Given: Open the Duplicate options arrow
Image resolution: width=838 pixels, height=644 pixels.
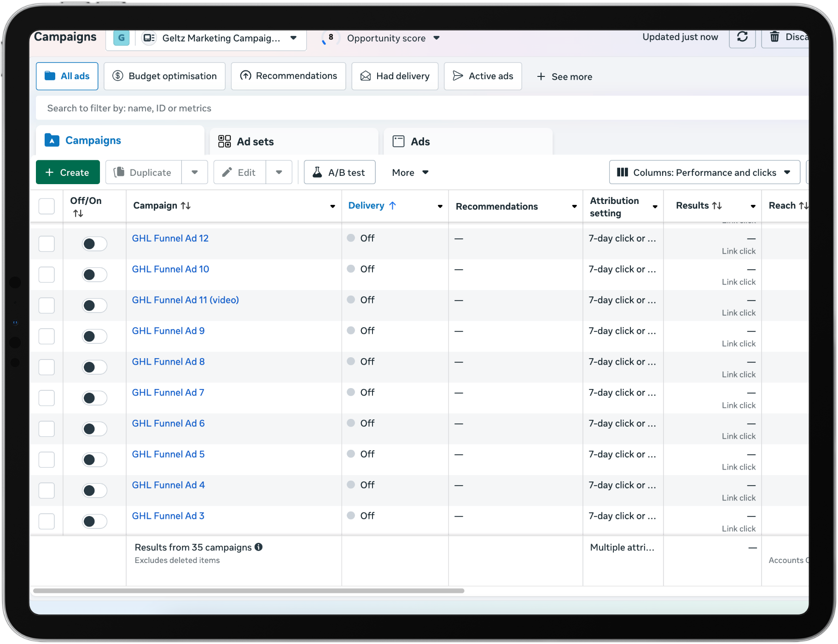Looking at the screenshot, I should point(195,173).
